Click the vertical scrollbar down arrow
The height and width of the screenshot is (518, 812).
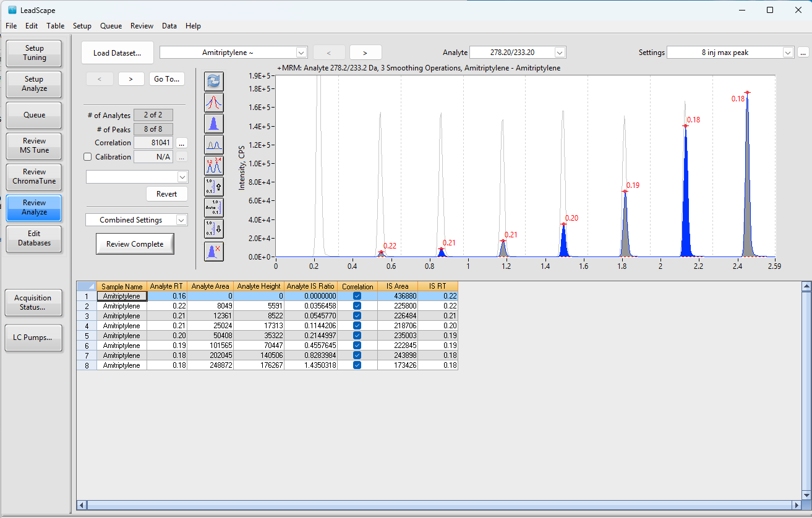806,495
